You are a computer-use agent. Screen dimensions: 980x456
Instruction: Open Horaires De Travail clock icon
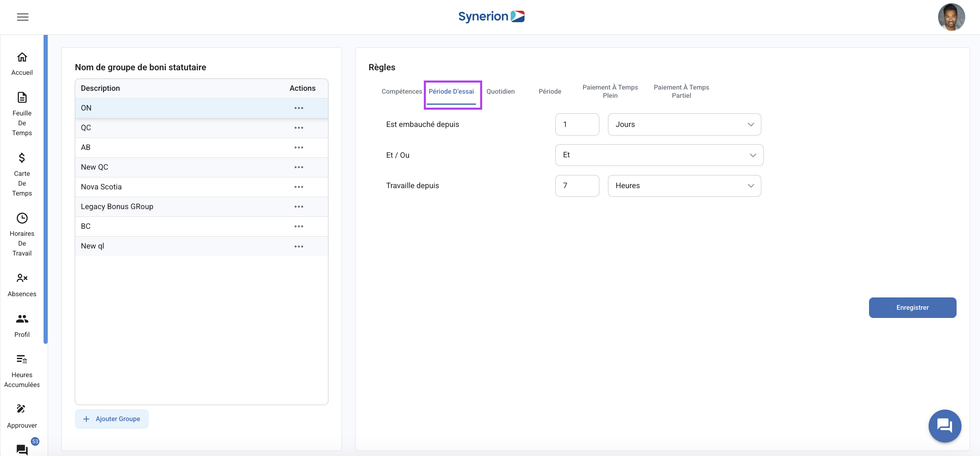(x=22, y=218)
